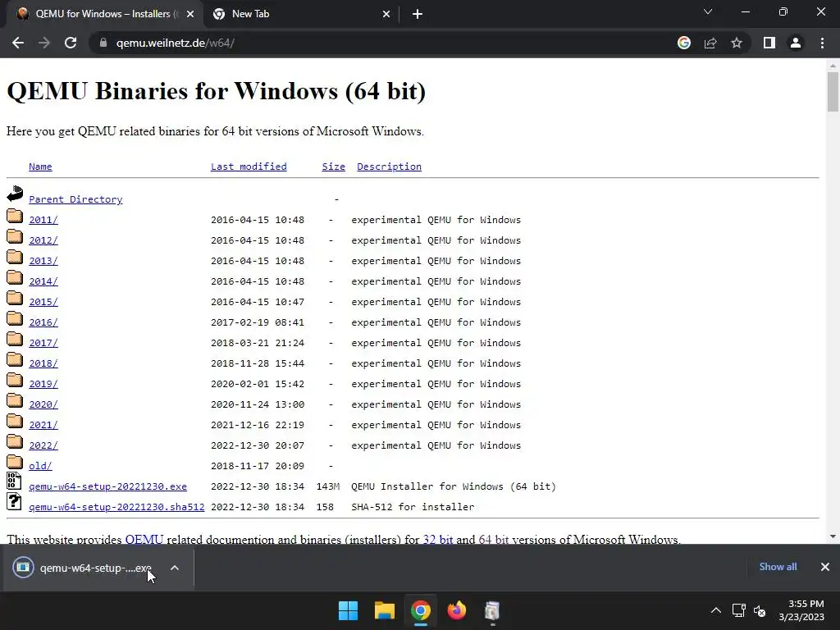
Task: Close the downloads bar
Action: pos(825,567)
